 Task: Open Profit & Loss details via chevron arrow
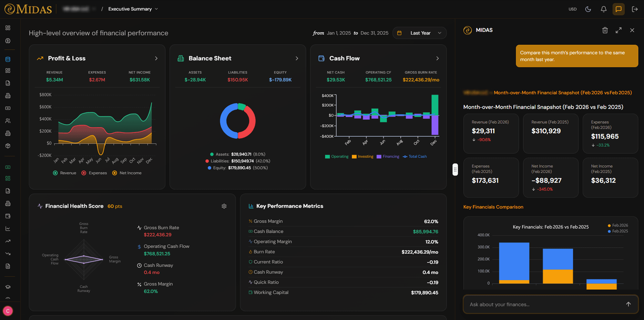click(x=156, y=58)
